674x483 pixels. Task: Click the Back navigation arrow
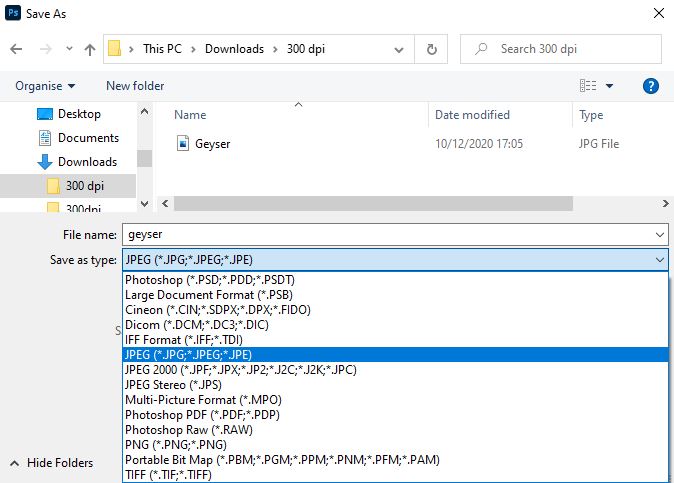pos(17,49)
